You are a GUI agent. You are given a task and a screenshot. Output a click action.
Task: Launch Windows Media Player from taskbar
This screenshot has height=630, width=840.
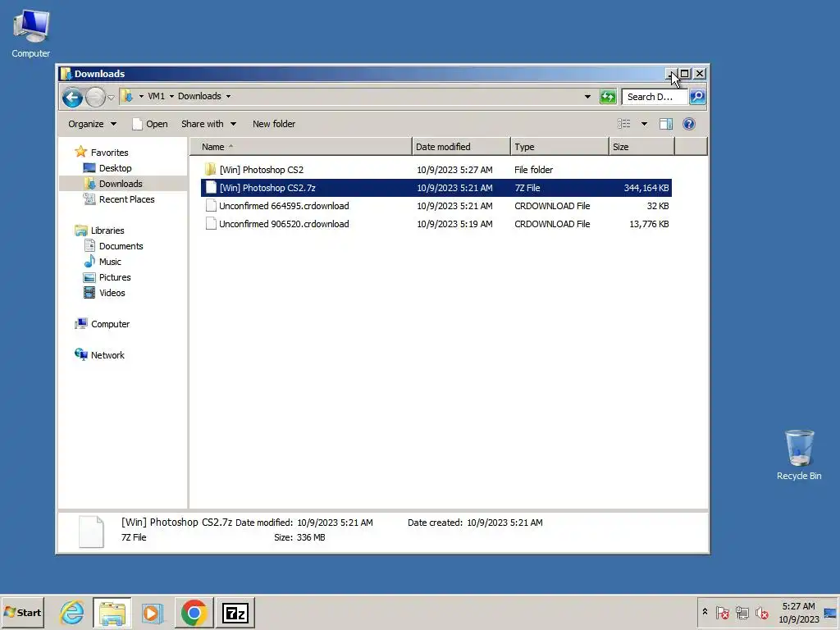pyautogui.click(x=152, y=612)
